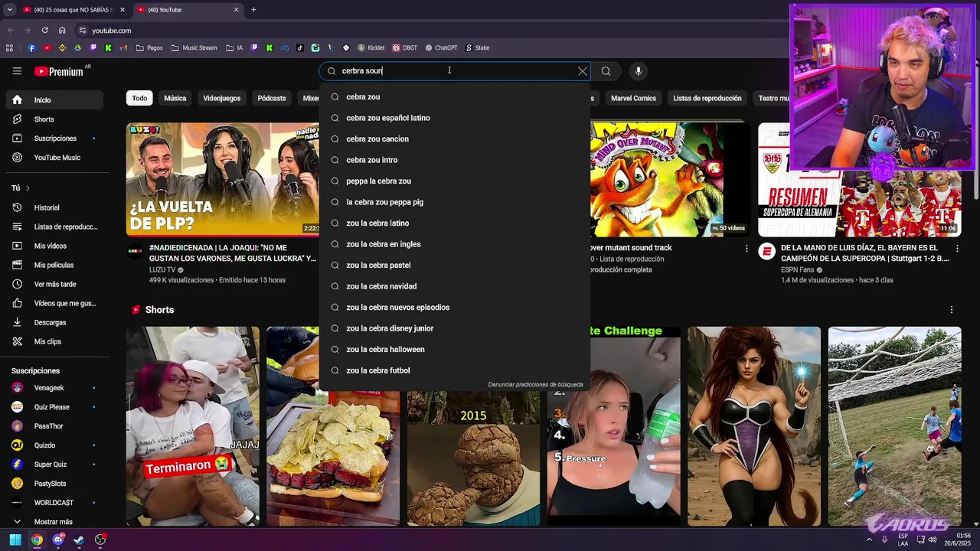
Task: Open the PassThor subscription channel
Action: [54, 426]
